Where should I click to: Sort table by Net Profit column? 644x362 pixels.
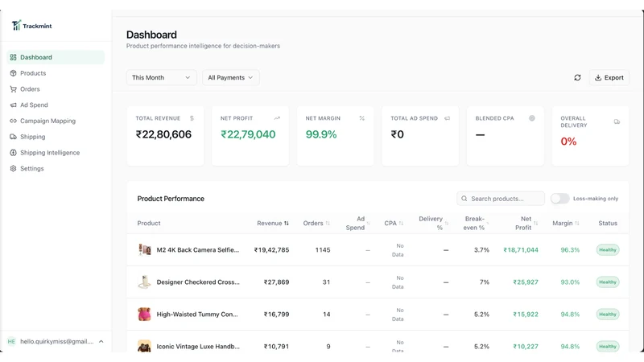click(x=526, y=224)
